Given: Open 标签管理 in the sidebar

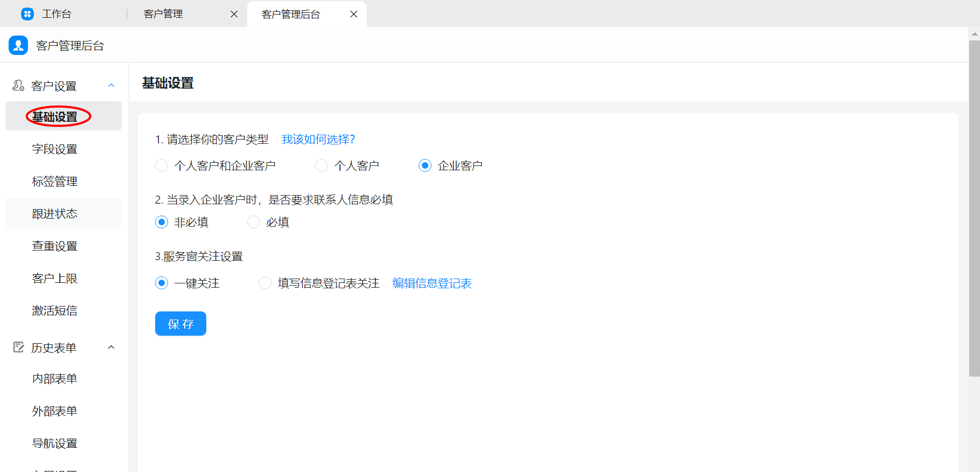Looking at the screenshot, I should coord(64,181).
